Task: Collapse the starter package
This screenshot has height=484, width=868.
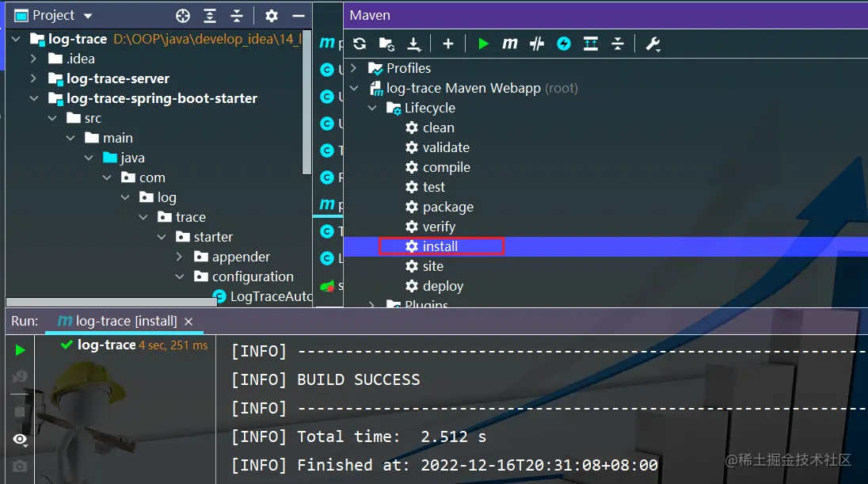Action: click(162, 237)
